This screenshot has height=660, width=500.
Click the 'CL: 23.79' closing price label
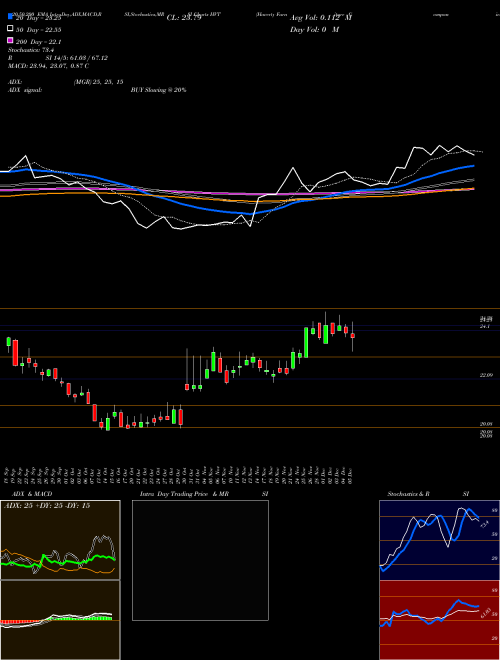coord(184,18)
